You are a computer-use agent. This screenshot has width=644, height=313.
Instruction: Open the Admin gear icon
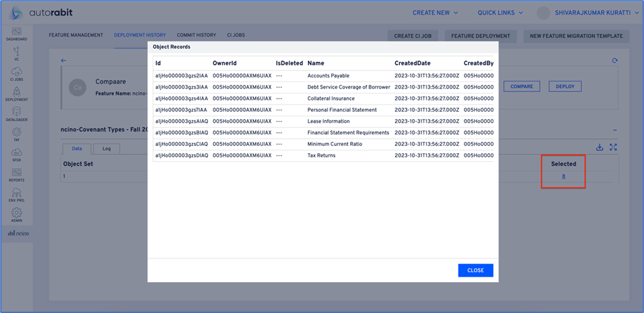[x=16, y=215]
